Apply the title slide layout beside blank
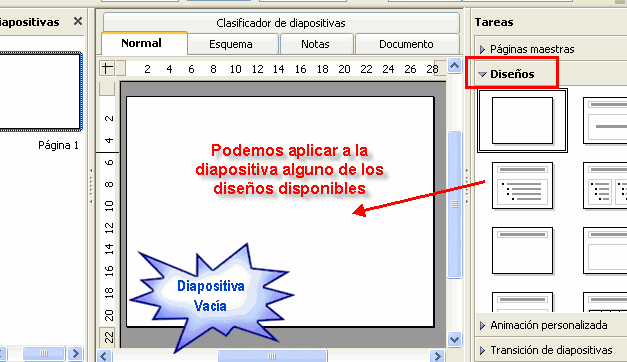627x362 pixels. click(605, 120)
